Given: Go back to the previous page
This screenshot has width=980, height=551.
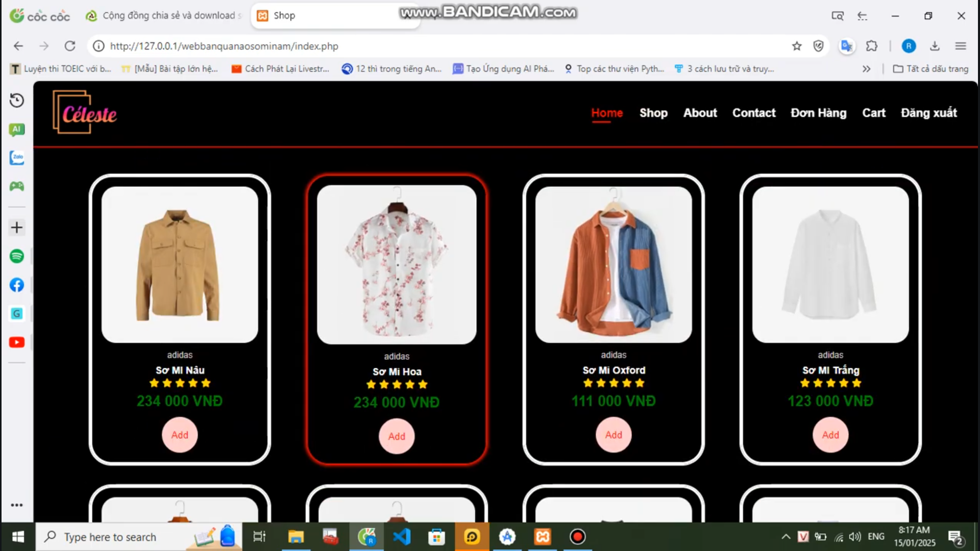Looking at the screenshot, I should point(18,46).
